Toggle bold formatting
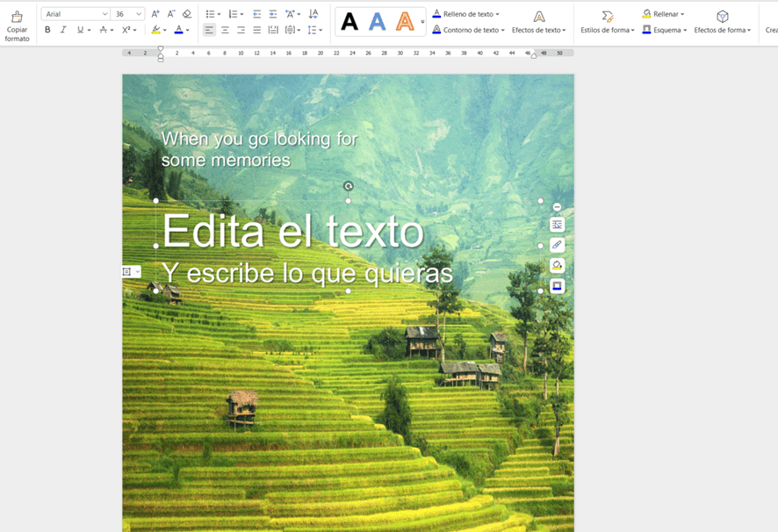Screen dimensions: 778x532 pos(47,30)
